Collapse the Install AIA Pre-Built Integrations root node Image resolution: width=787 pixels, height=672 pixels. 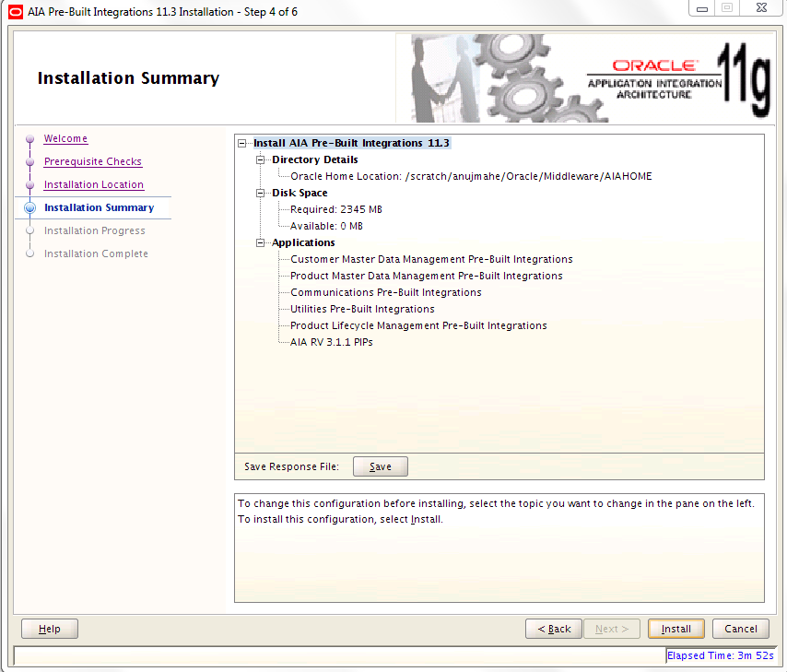242,143
